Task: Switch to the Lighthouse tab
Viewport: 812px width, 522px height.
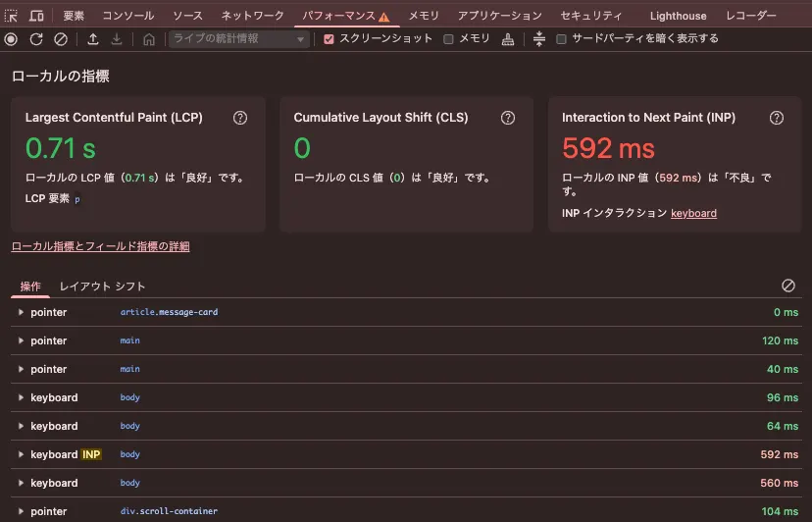Action: click(x=678, y=16)
